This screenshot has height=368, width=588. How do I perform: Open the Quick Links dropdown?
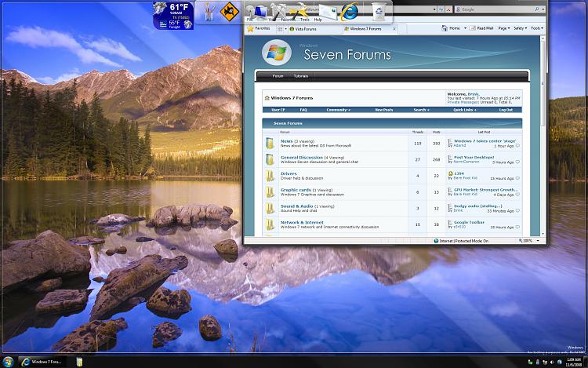(465, 110)
